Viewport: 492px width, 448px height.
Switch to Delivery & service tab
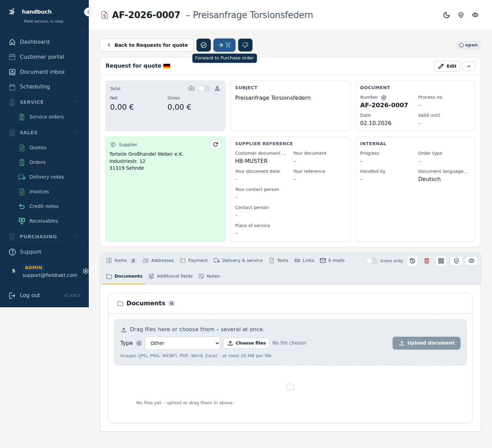(238, 261)
